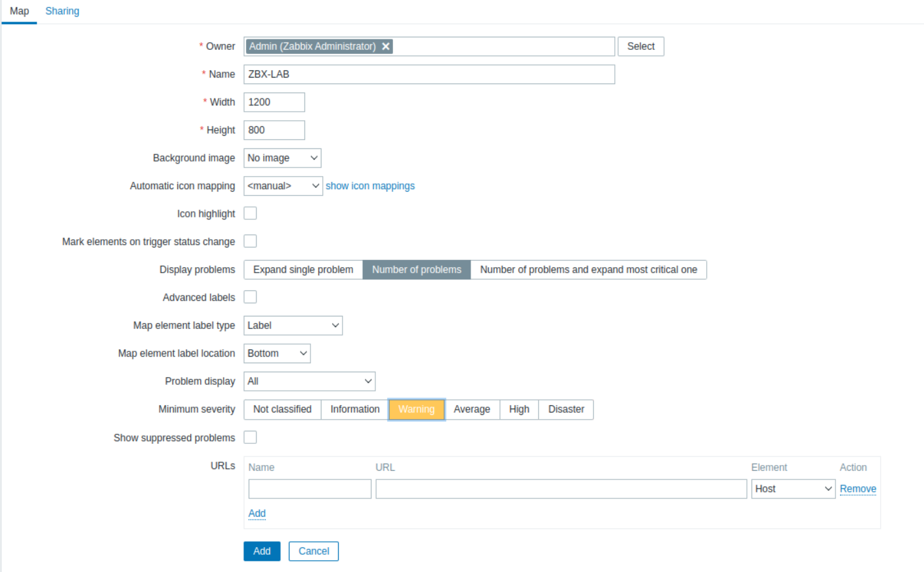Switch to the Sharing tab
Image resolution: width=924 pixels, height=572 pixels.
(x=62, y=11)
